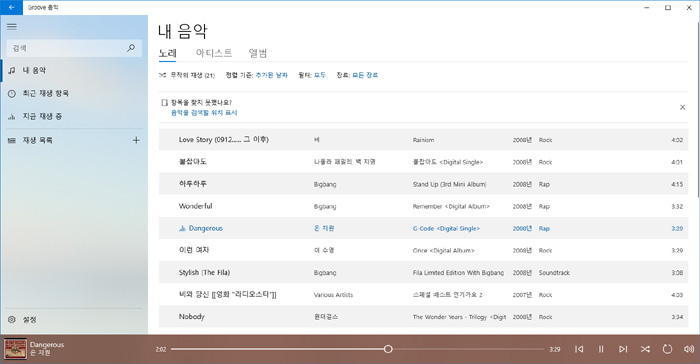700x364 pixels.
Task: Skip to previous track
Action: tap(579, 349)
